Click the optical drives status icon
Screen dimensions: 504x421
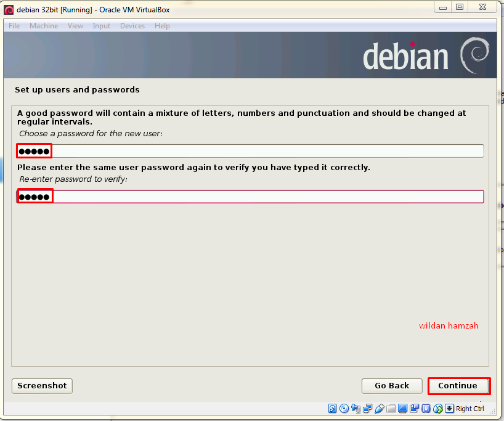pos(344,408)
